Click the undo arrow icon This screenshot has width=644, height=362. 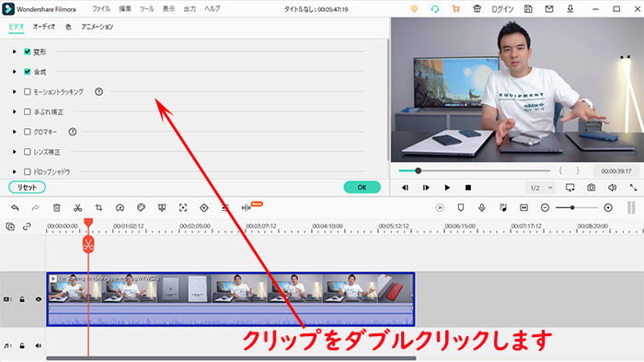pos(16,208)
